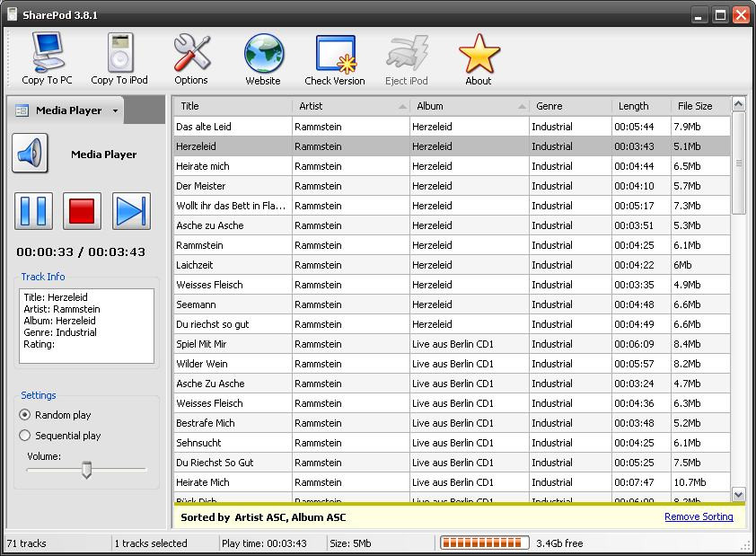Screen dimensions: 756x556
Task: Click the '1 tracks selected' status entry
Action: click(x=151, y=543)
